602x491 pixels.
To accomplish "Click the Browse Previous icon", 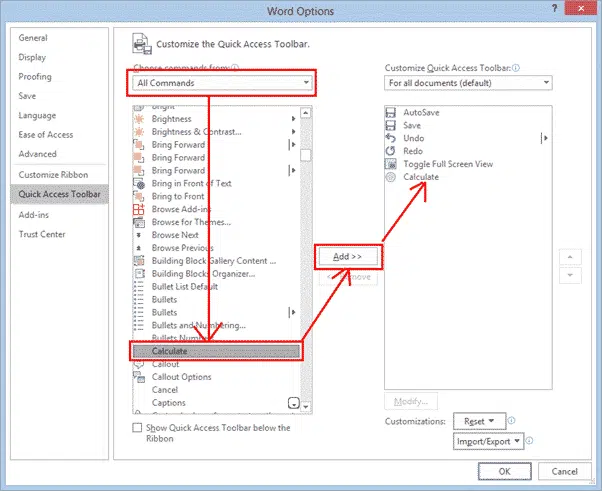I will 139,248.
